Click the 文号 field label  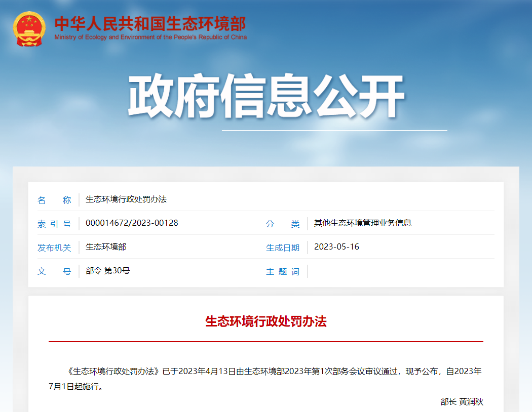point(54,271)
